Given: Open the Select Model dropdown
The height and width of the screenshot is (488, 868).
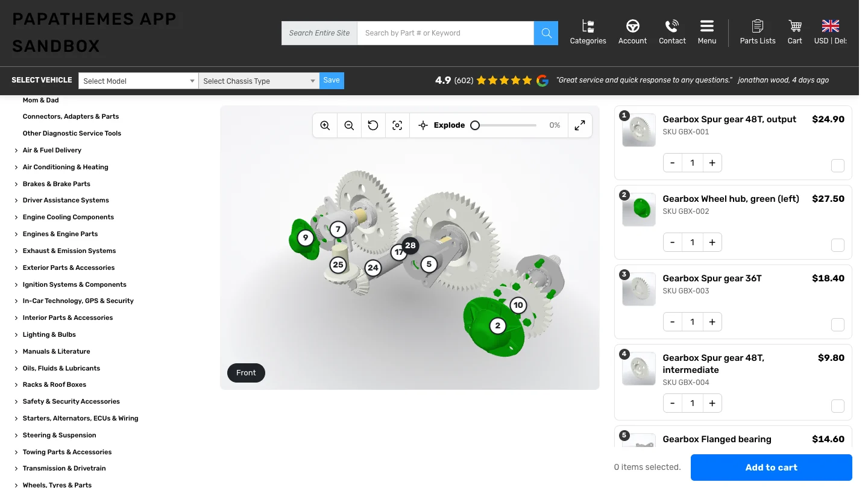Looking at the screenshot, I should [138, 81].
